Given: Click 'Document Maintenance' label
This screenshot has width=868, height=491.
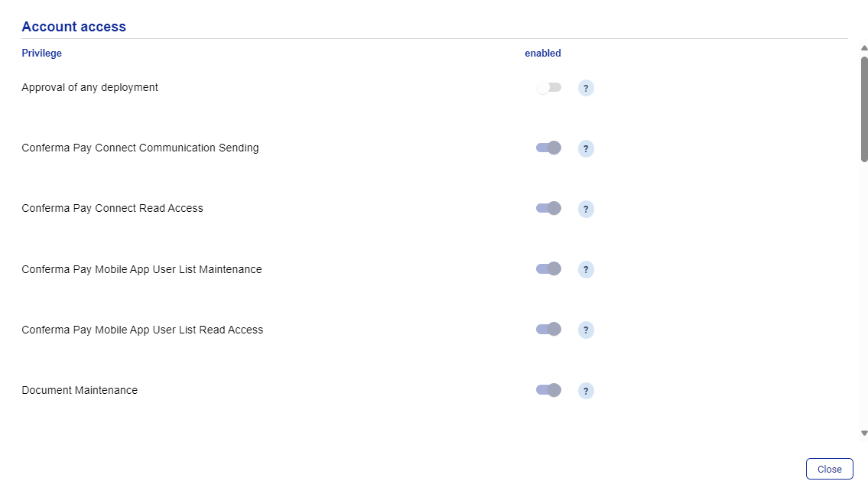Looking at the screenshot, I should pos(80,390).
